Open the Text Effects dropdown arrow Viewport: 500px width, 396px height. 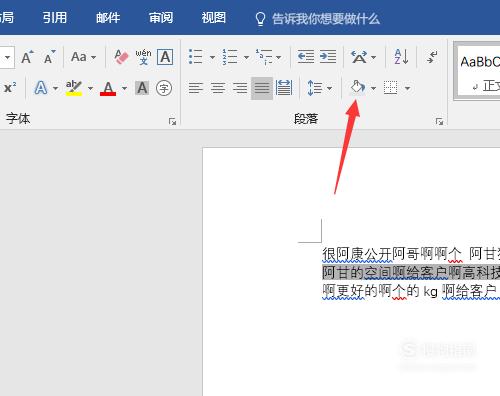pyautogui.click(x=55, y=88)
